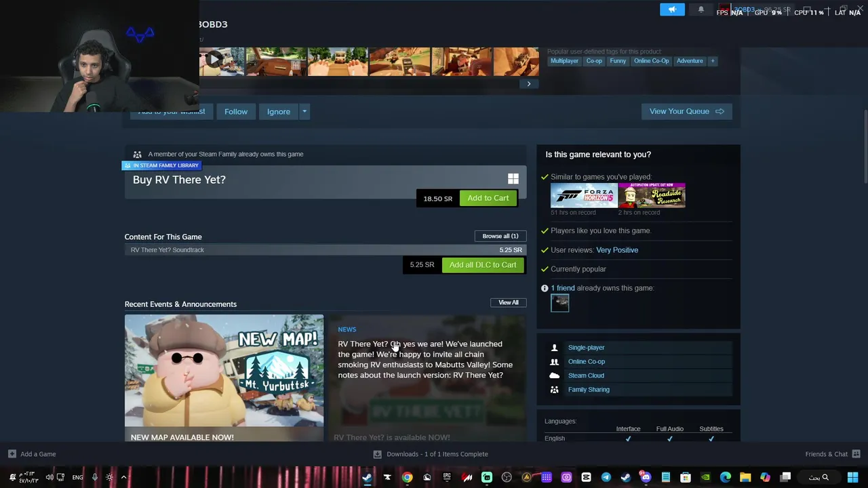The image size is (868, 488).
Task: Add a Game to library
Action: (32, 454)
